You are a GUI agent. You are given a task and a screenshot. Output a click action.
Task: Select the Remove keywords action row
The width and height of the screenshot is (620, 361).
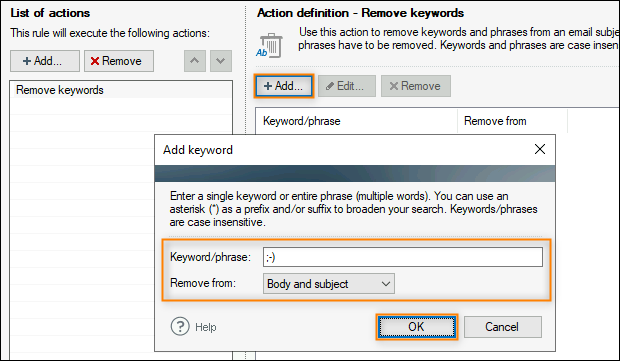(121, 90)
